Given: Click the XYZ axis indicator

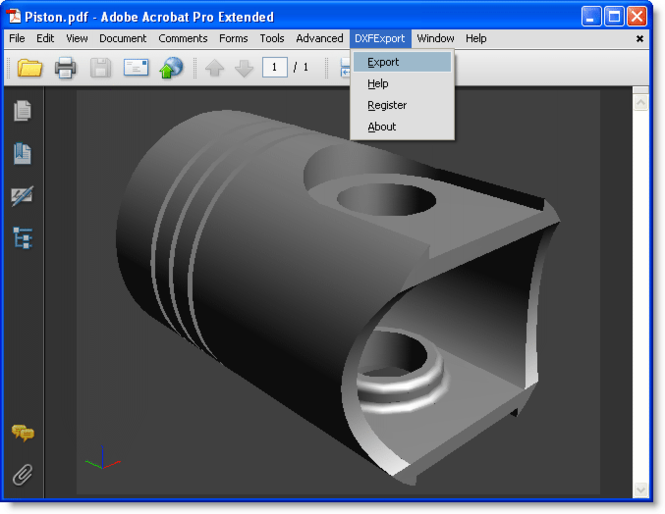Looking at the screenshot, I should [103, 458].
